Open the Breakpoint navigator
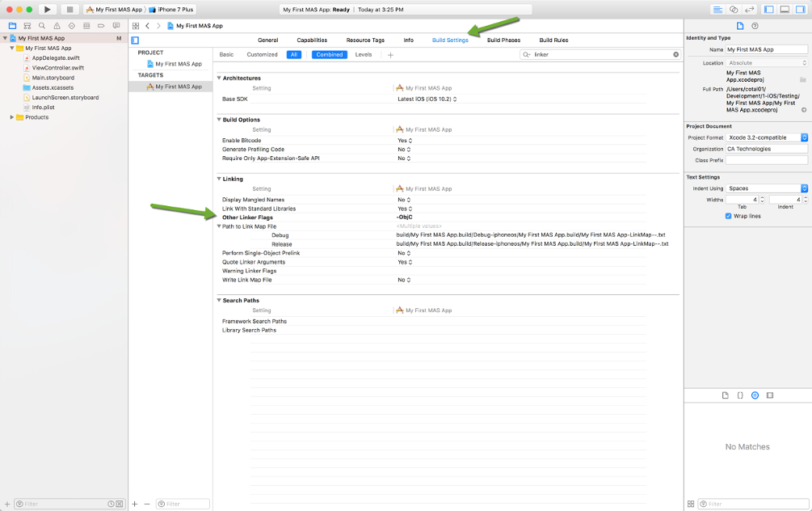This screenshot has width=812, height=511. [101, 25]
